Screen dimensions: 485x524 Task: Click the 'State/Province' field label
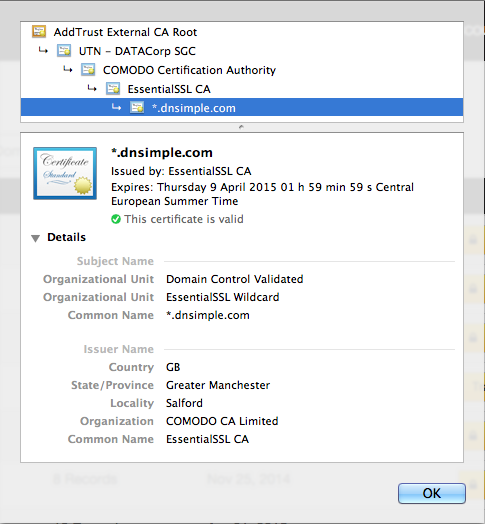click(x=113, y=385)
